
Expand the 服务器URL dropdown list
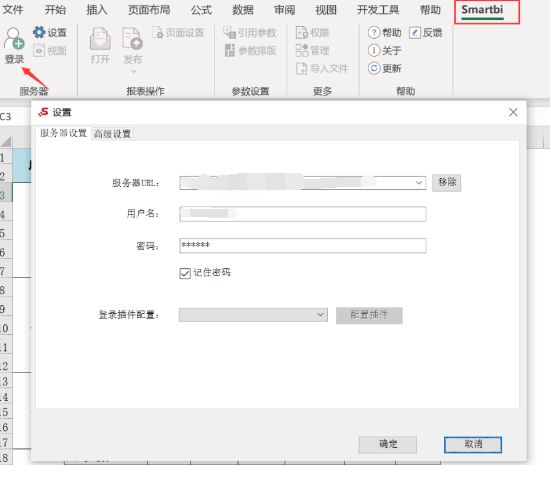pos(419,183)
